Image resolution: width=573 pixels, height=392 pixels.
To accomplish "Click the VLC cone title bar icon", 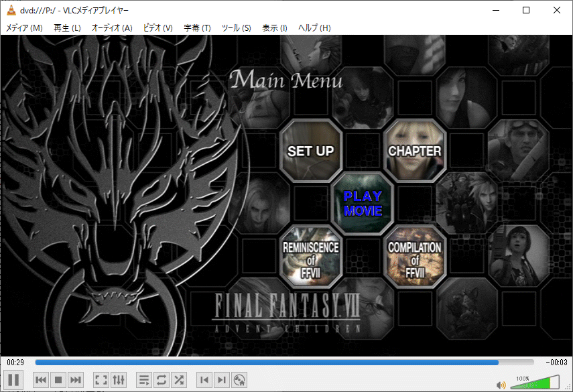I will point(11,10).
